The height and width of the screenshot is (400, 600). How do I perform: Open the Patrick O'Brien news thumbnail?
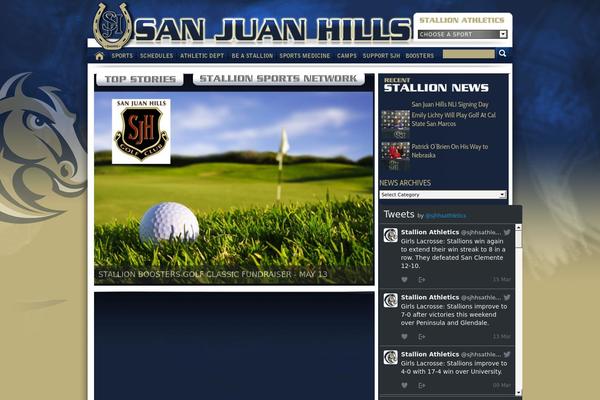click(395, 156)
